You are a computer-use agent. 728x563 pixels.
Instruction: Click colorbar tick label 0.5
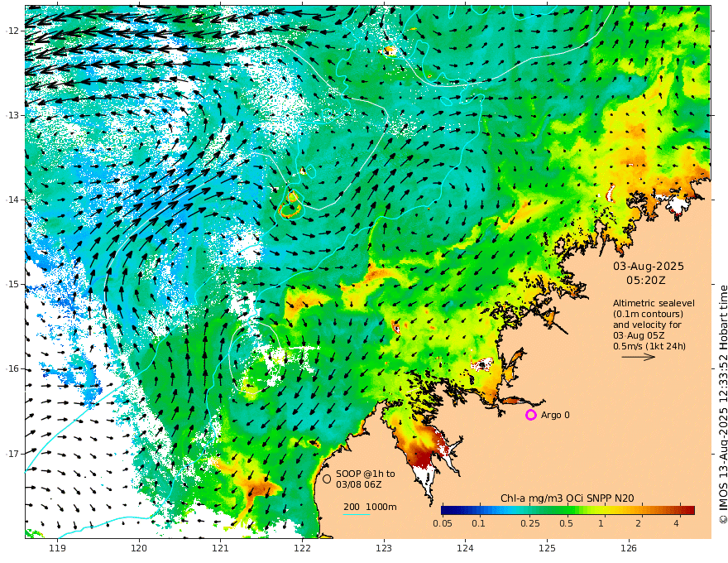566,523
